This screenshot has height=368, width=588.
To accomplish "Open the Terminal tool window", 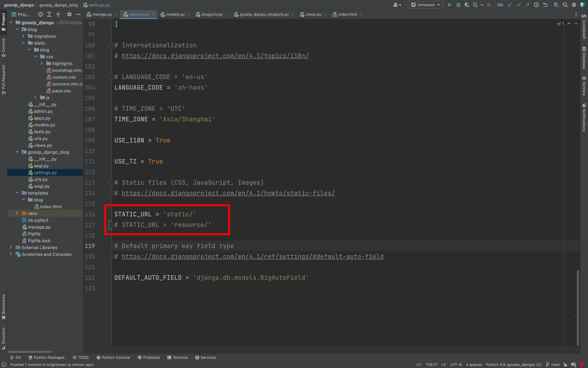I will coord(178,357).
